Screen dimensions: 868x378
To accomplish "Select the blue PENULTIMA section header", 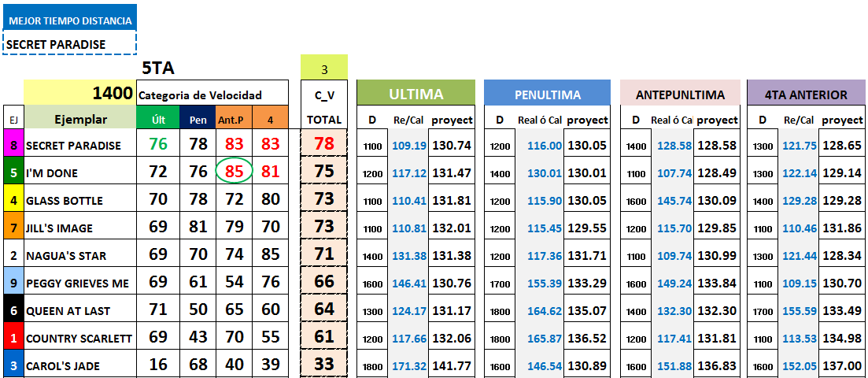I will pos(547,94).
